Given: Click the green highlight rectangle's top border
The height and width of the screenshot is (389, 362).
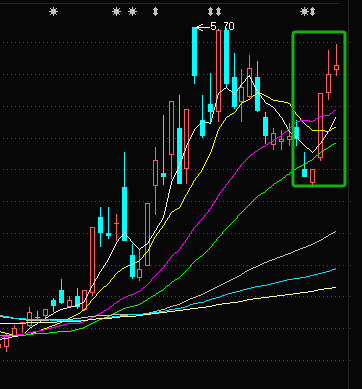Looking at the screenshot, I should tap(319, 33).
